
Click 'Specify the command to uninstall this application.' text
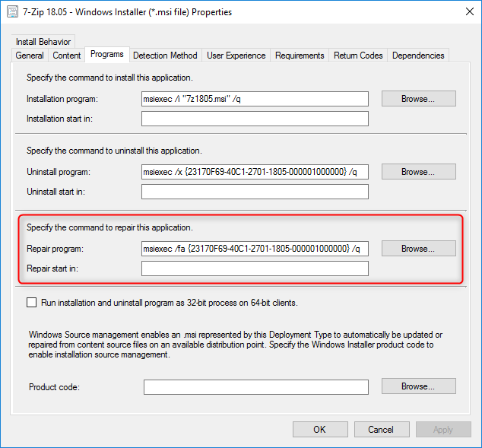coord(114,151)
